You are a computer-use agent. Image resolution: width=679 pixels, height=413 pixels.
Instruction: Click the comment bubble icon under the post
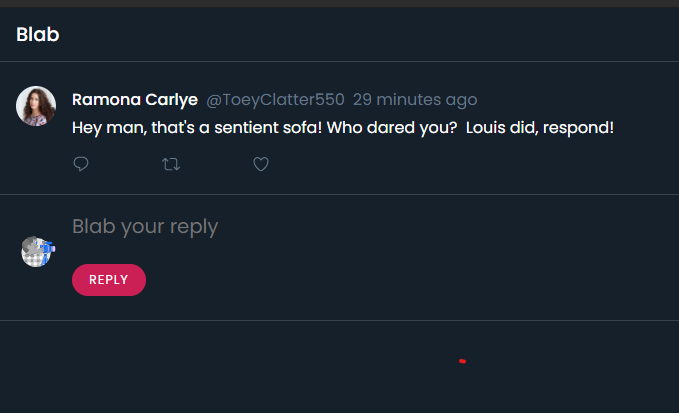click(81, 164)
